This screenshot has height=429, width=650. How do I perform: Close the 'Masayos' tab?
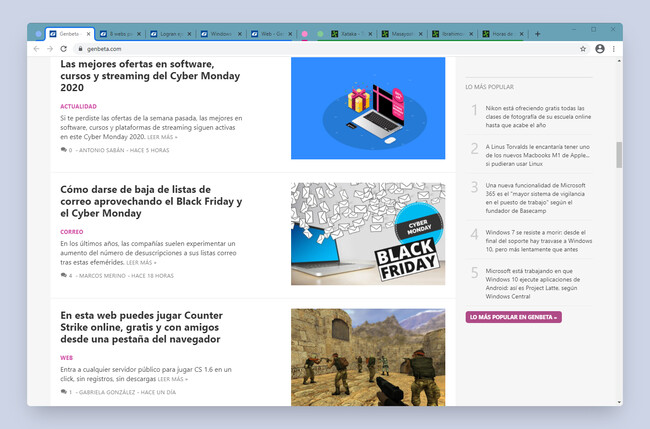420,34
